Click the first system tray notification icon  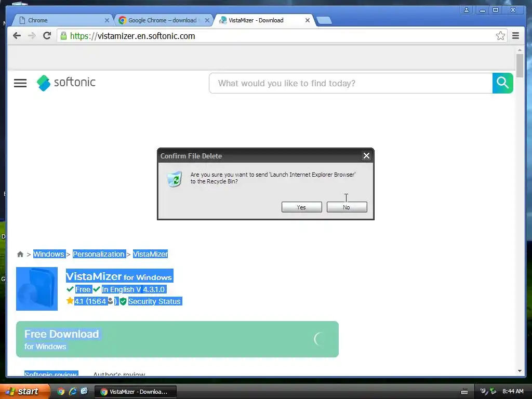pos(484,392)
